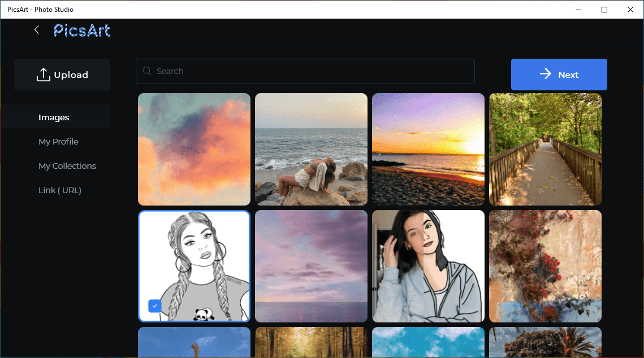Click inside the Search input field
Screen dimensions: 644x358
click(x=305, y=71)
